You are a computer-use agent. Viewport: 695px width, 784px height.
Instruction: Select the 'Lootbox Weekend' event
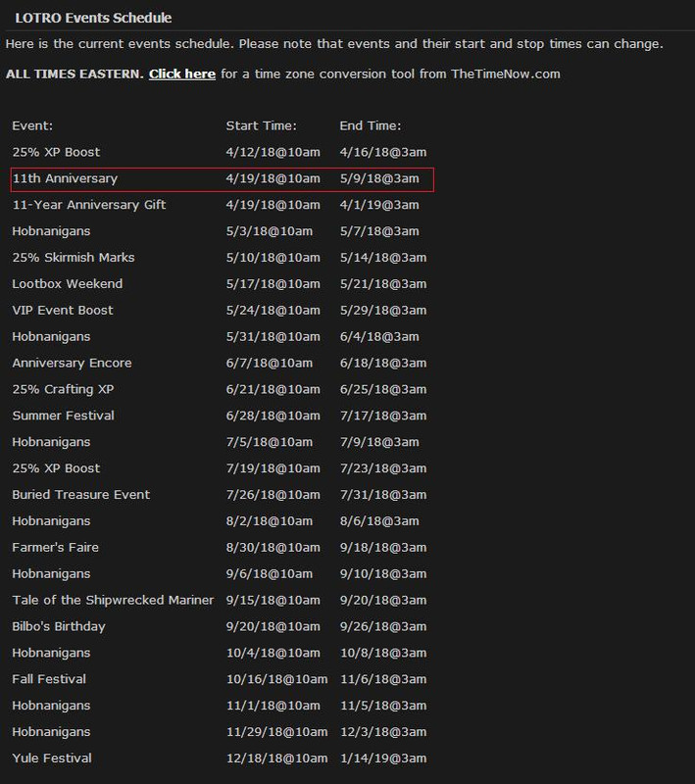pyautogui.click(x=68, y=284)
